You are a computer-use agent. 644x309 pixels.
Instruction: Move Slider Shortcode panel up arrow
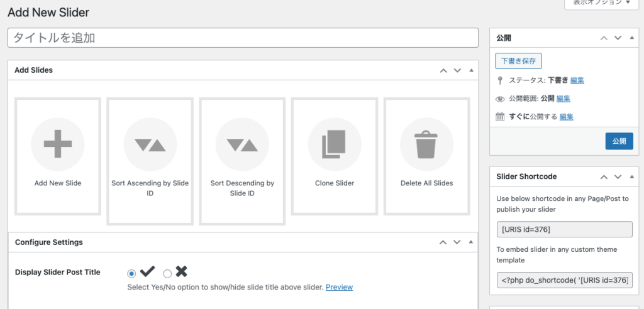click(604, 177)
